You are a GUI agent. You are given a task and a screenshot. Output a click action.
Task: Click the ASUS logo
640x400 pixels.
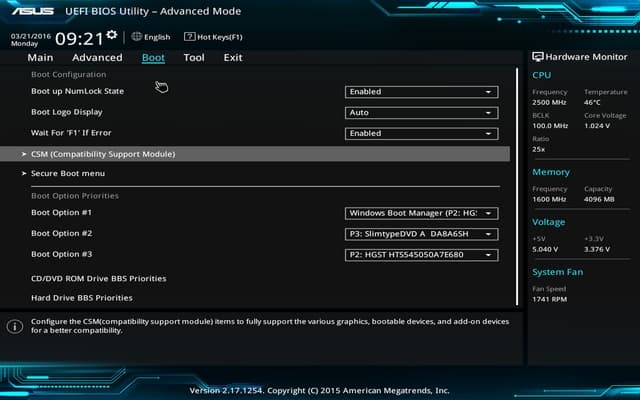tap(33, 11)
